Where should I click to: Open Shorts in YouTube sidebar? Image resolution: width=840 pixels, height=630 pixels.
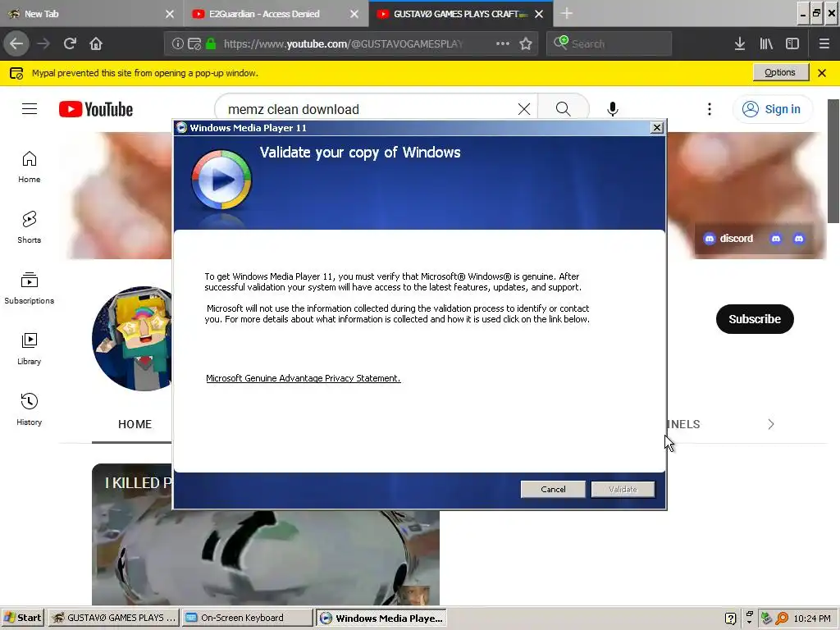coord(30,227)
